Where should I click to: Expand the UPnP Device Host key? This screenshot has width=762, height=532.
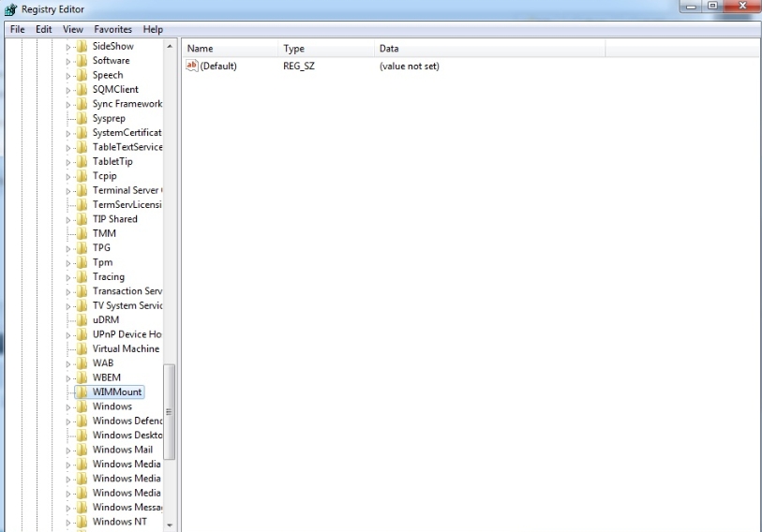tap(68, 335)
